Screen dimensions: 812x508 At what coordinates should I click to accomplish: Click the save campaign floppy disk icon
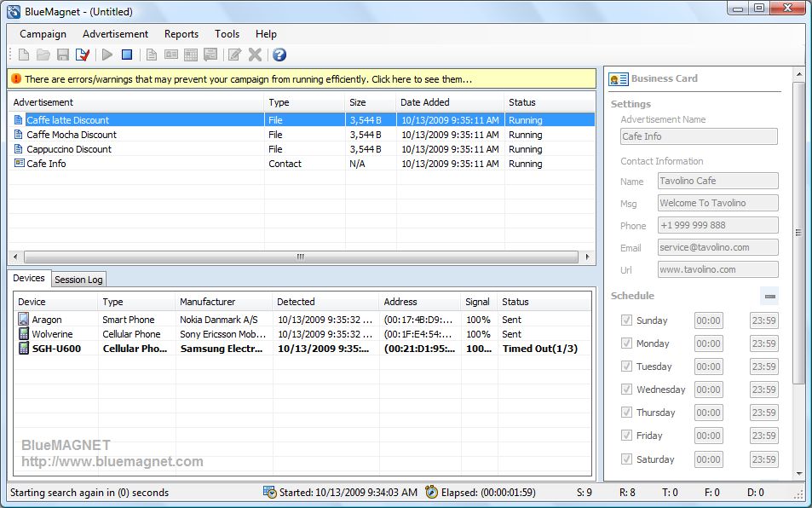[63, 55]
